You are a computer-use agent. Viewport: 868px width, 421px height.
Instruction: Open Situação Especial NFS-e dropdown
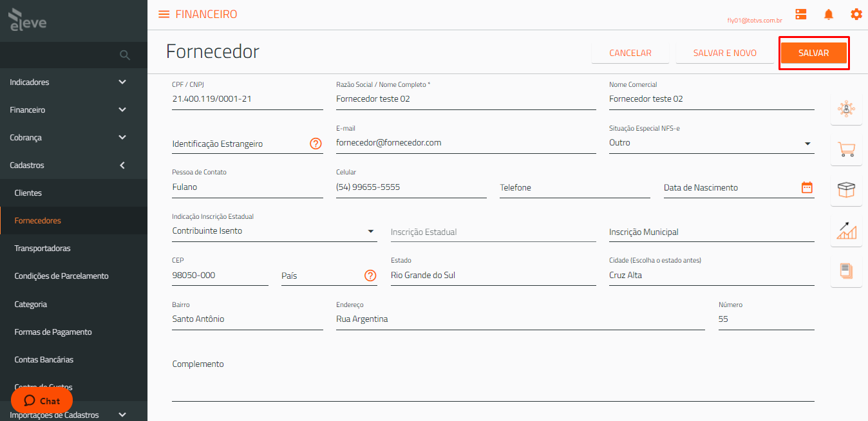[712, 143]
